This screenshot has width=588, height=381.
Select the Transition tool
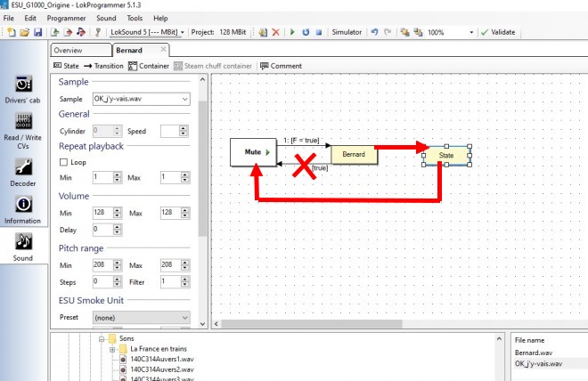tap(103, 66)
